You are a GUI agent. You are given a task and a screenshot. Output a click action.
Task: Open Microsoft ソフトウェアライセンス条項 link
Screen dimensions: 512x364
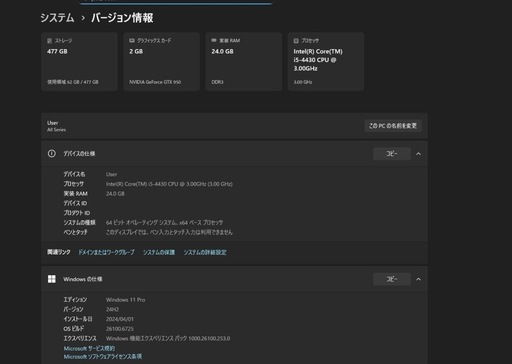coord(103,357)
